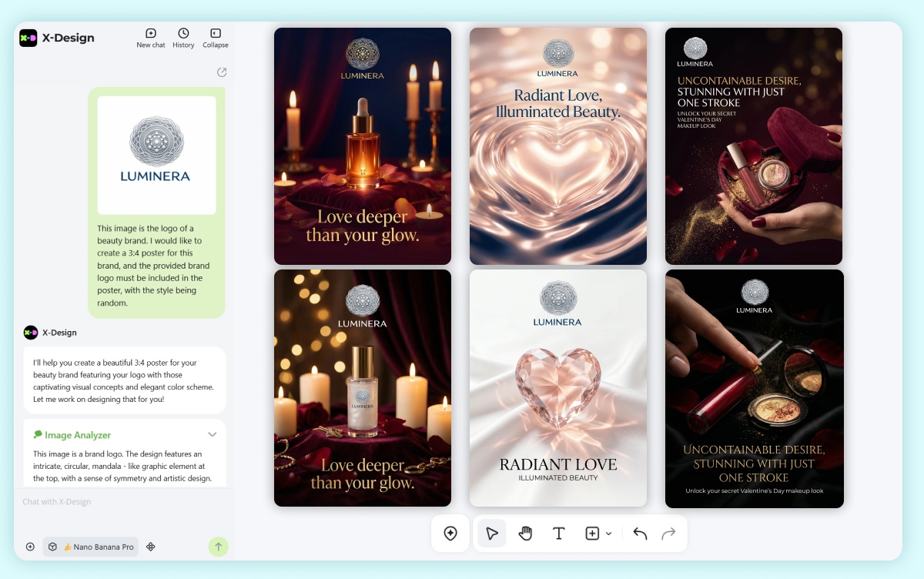Open the chat History
Image resolution: width=924 pixels, height=579 pixels.
tap(183, 38)
